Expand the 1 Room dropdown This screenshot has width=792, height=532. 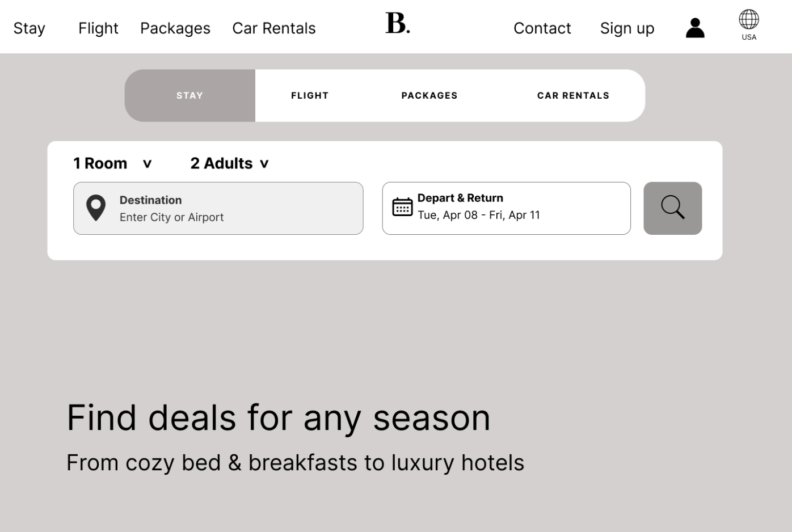[112, 163]
